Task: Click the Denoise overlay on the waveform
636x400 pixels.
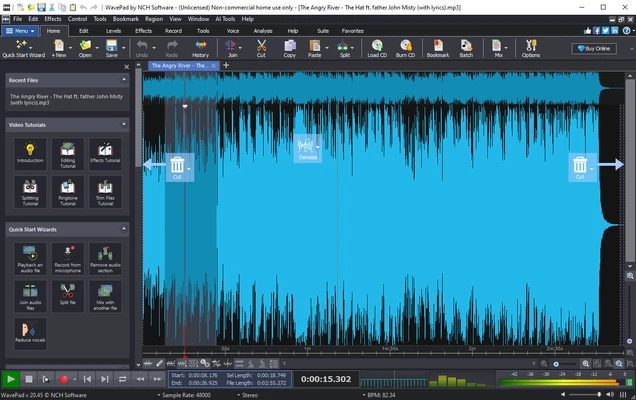Action: click(307, 148)
